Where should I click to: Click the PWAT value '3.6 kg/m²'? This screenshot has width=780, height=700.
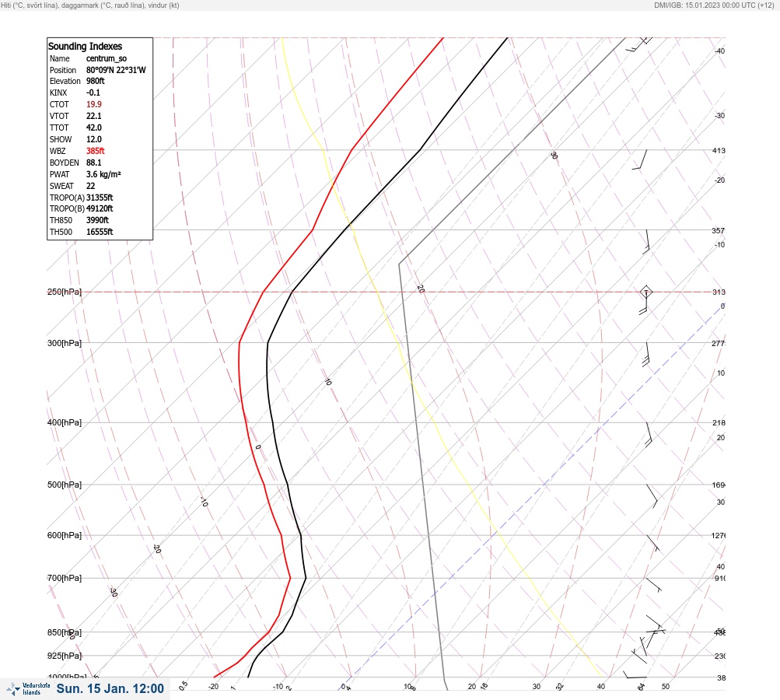pyautogui.click(x=103, y=174)
